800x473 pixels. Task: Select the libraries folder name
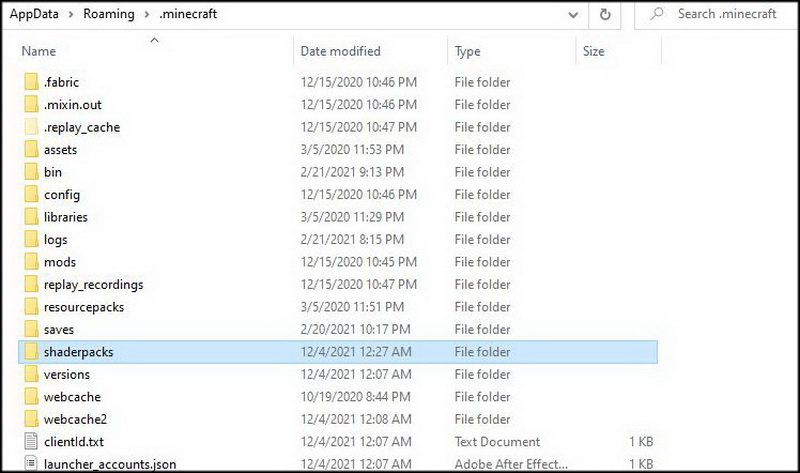tap(66, 217)
